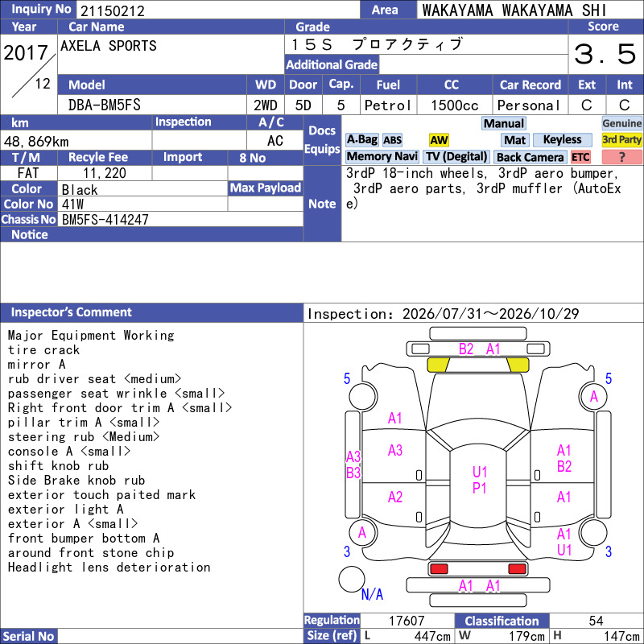Click the pink question mark badge
The height and width of the screenshot is (644, 644).
[x=621, y=157]
